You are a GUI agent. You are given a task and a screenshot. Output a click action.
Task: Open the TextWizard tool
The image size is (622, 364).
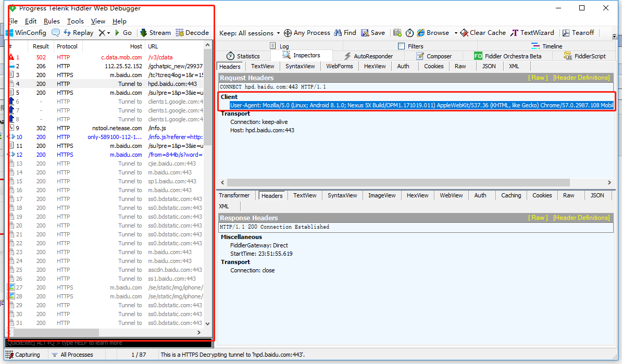click(532, 33)
